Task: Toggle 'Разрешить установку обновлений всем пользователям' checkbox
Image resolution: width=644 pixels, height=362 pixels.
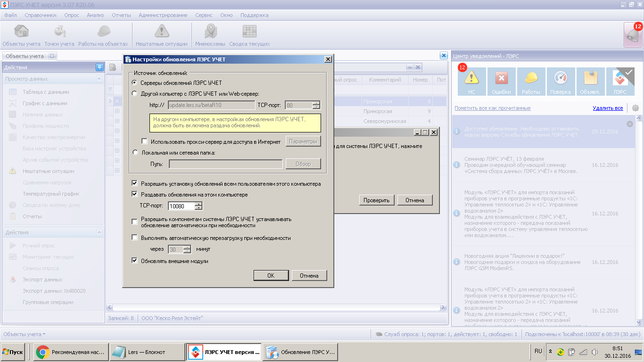Action: point(135,183)
